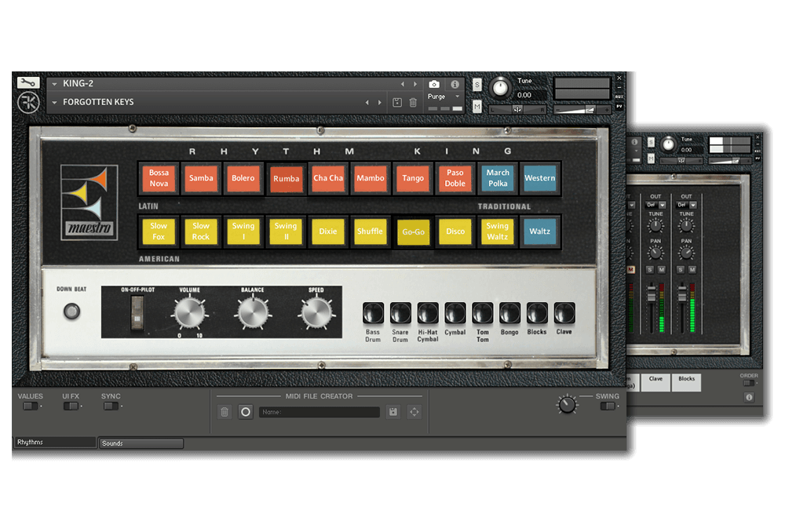Select the Rhythms tab

coord(54,443)
